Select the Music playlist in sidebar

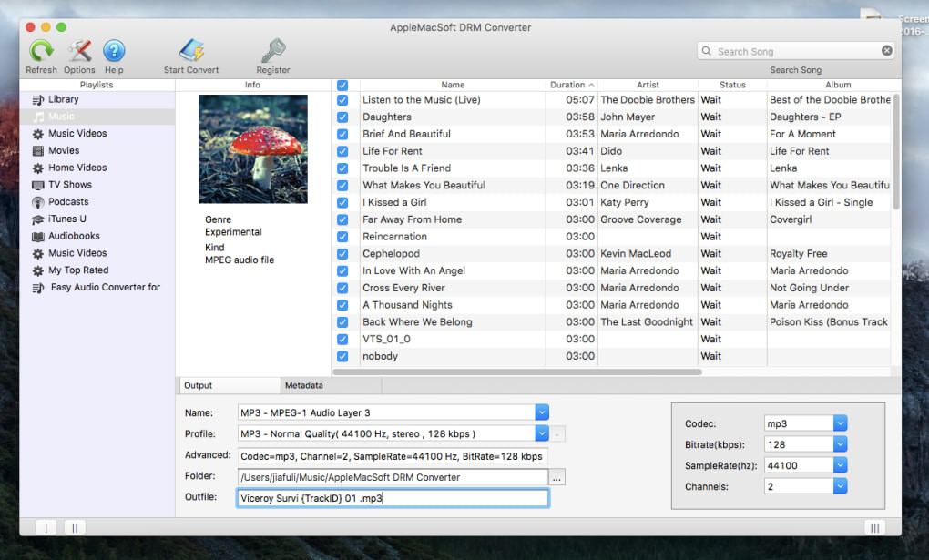(x=97, y=117)
